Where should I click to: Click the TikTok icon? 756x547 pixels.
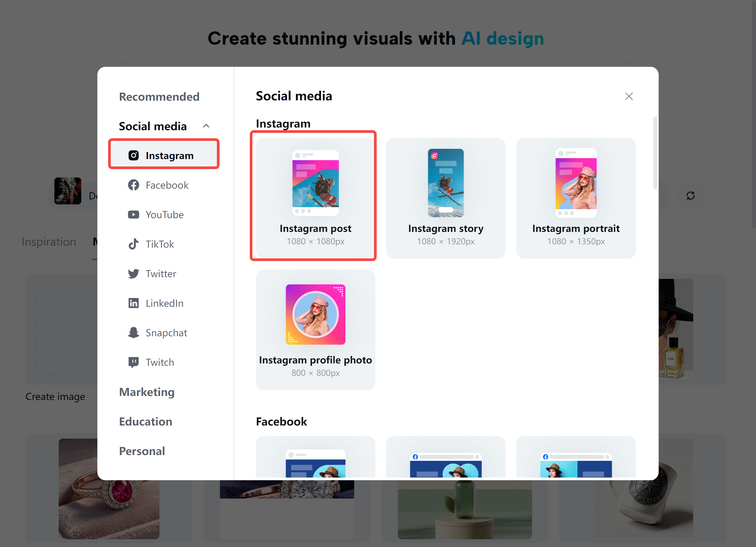(134, 244)
